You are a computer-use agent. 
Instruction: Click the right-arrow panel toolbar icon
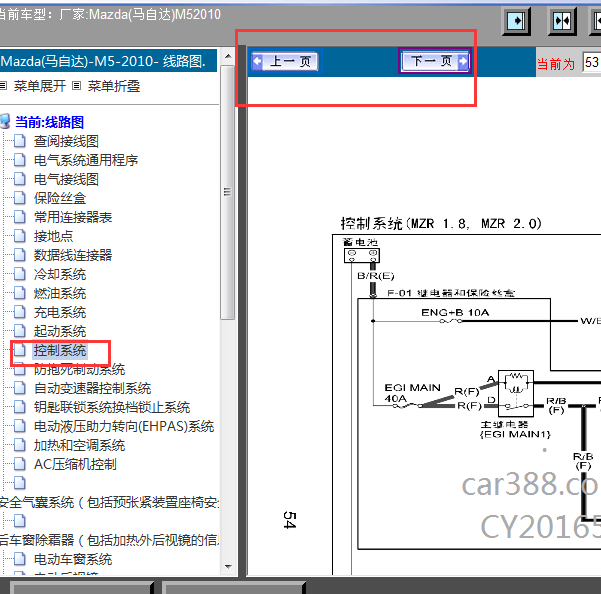[x=516, y=21]
